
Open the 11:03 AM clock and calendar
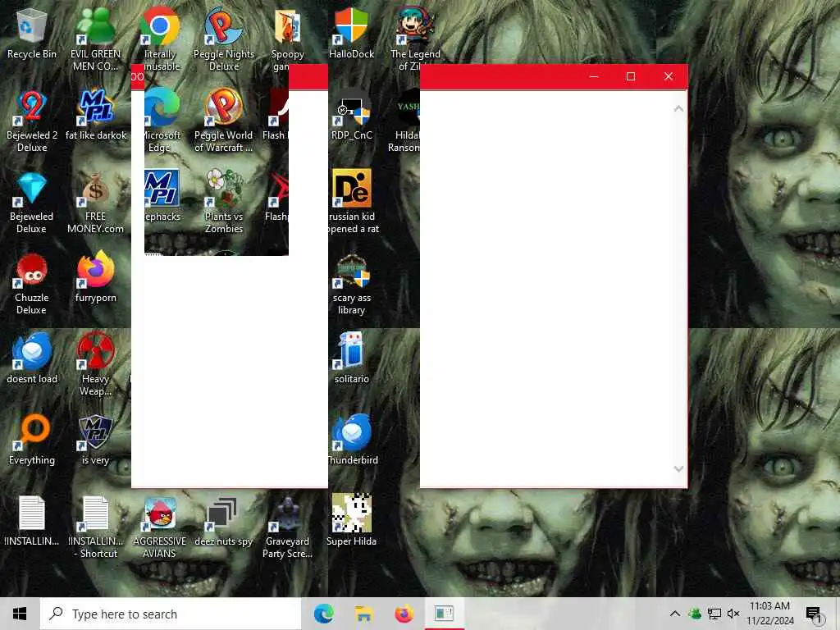tap(769, 614)
